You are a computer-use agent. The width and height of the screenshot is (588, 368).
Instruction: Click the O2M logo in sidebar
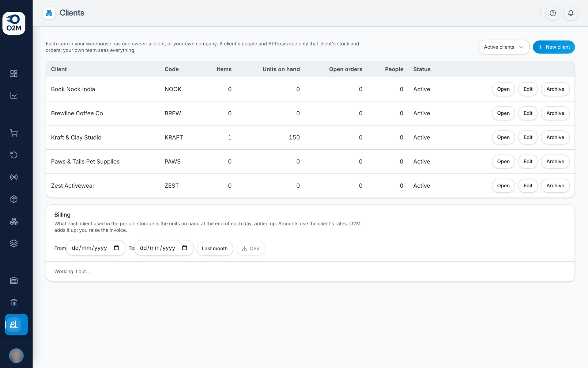pyautogui.click(x=14, y=23)
